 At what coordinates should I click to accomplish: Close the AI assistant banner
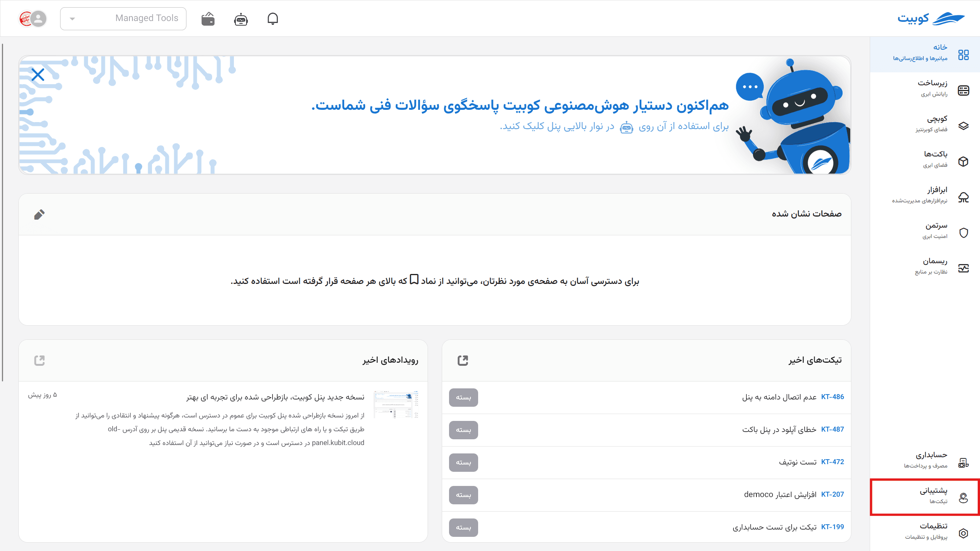pyautogui.click(x=38, y=75)
